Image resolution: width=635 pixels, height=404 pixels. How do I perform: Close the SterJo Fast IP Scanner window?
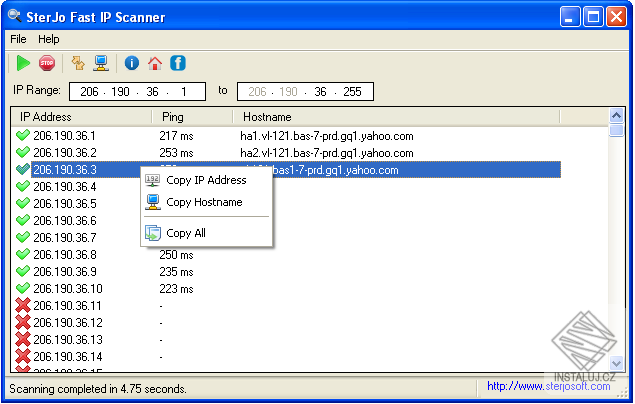pyautogui.click(x=616, y=17)
